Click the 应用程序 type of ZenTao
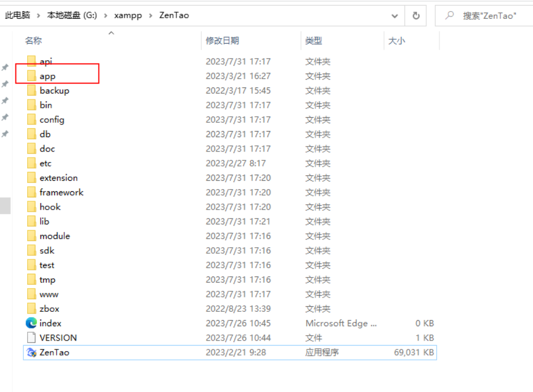Image resolution: width=533 pixels, height=392 pixels. pos(322,352)
